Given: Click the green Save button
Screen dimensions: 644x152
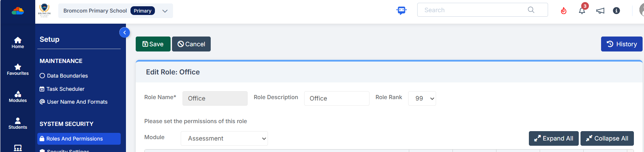Looking at the screenshot, I should coord(153,44).
